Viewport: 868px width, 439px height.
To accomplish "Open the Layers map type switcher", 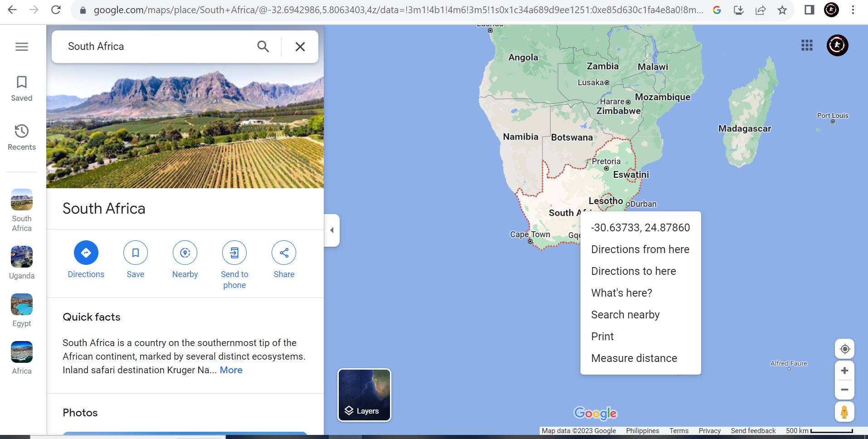I will pyautogui.click(x=364, y=395).
